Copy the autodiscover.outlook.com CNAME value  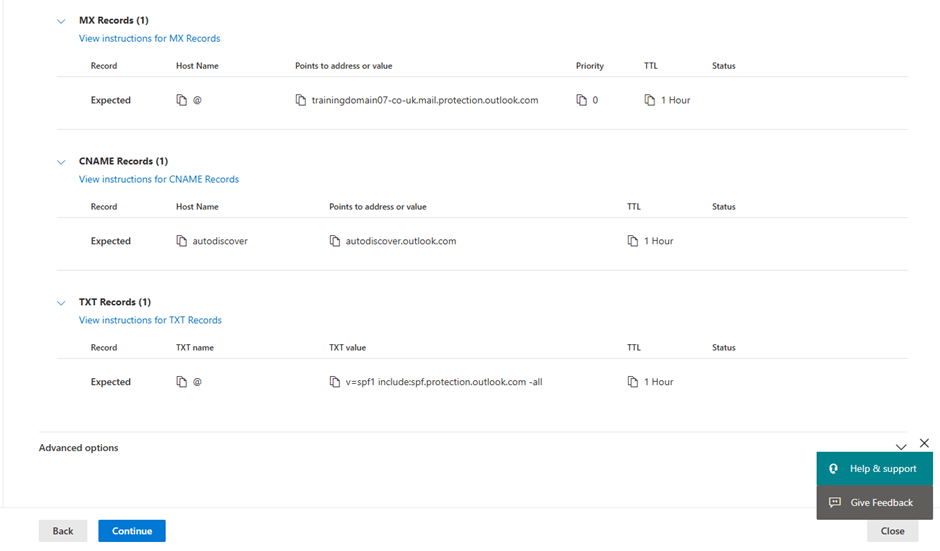[x=335, y=241]
